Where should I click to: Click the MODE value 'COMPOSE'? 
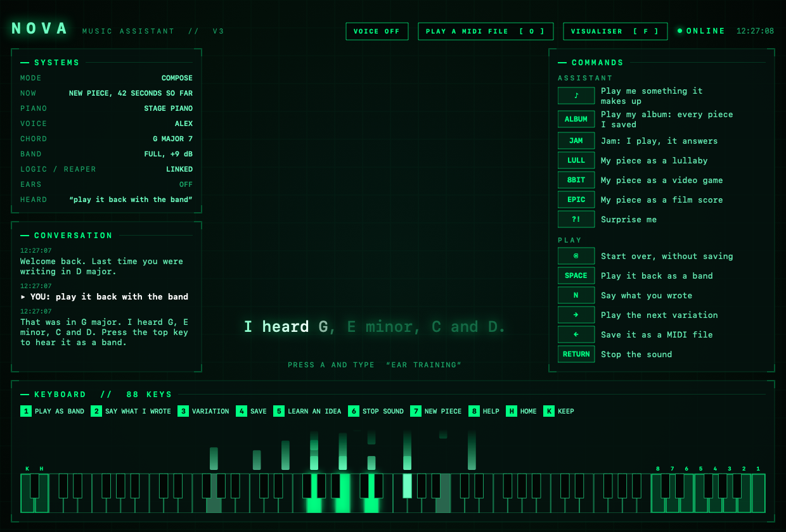tap(177, 78)
